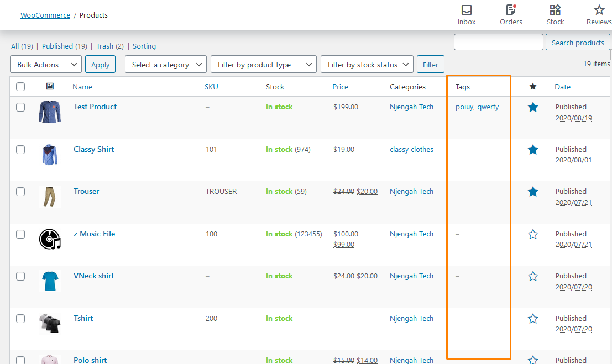
Task: Click the z Music File disc thumbnail
Action: (x=50, y=239)
